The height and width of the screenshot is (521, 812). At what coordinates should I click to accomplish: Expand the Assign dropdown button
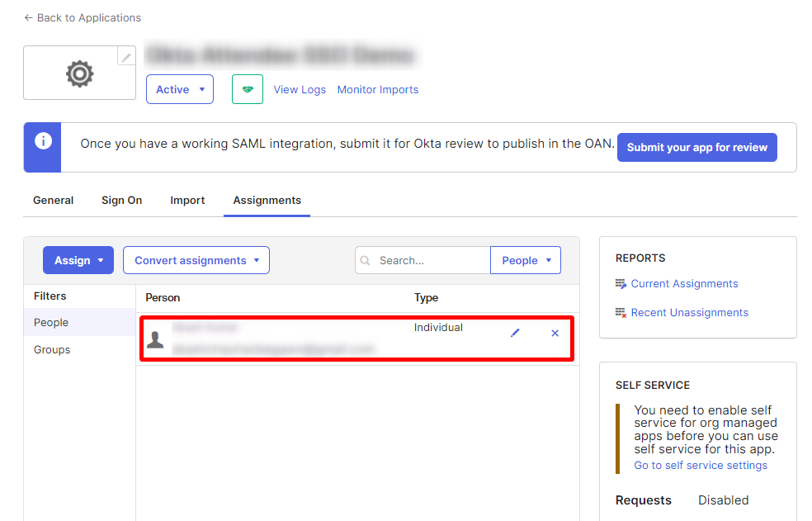coord(78,260)
